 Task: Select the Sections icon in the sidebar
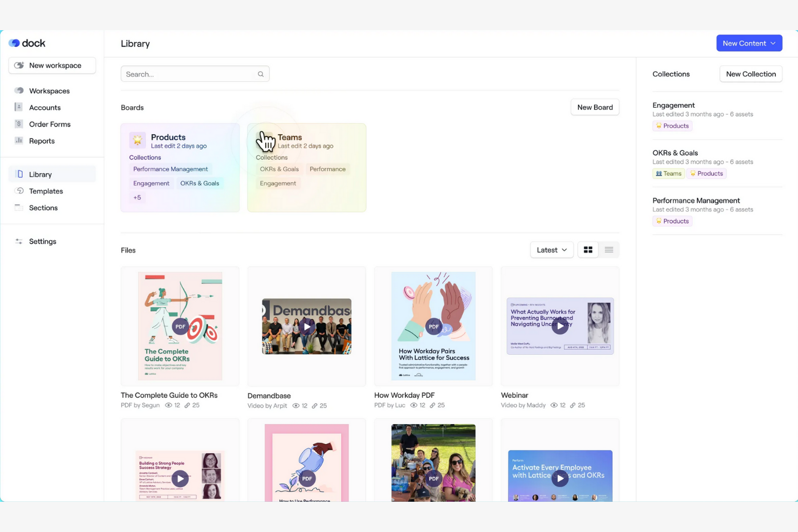(18, 208)
